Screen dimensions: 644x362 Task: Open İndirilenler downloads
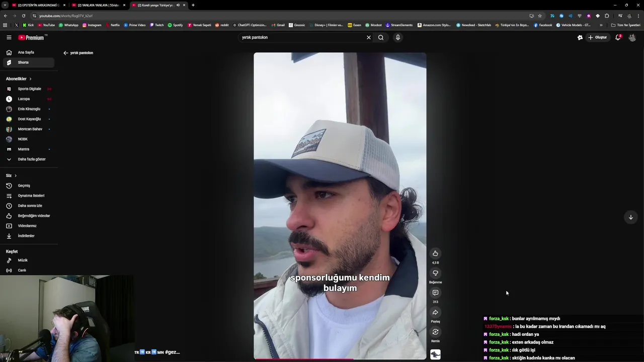click(29, 236)
